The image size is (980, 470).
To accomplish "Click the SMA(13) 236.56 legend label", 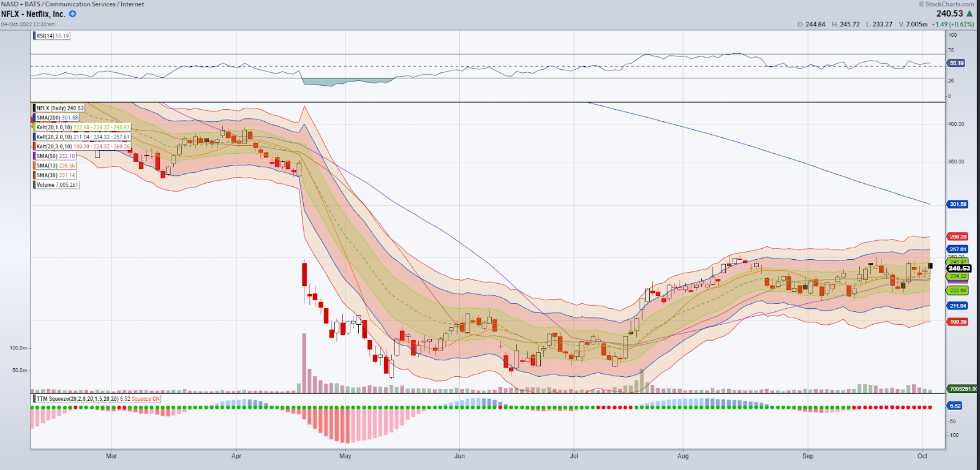I will point(56,166).
